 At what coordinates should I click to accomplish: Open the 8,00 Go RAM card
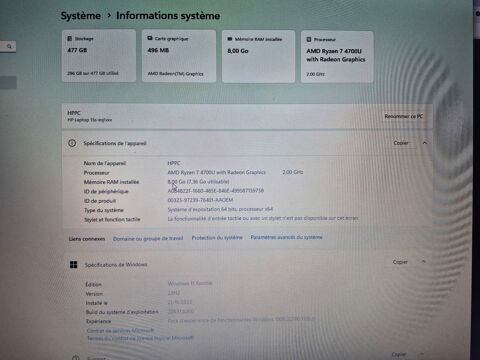click(258, 56)
